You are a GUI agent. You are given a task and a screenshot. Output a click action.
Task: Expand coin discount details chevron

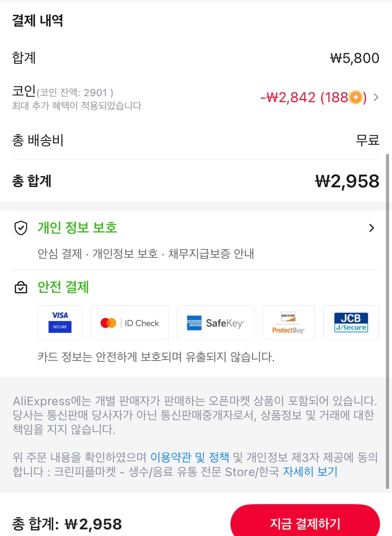(x=376, y=97)
